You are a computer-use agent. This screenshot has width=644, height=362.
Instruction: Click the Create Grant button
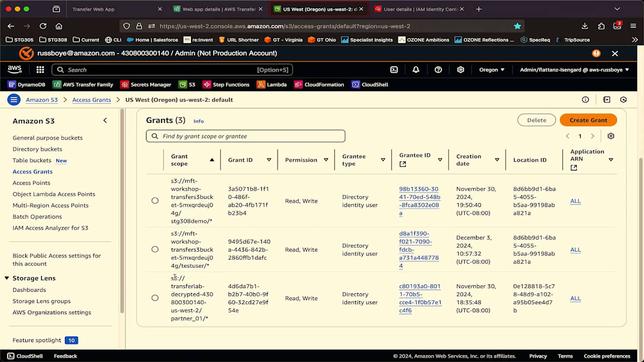tap(588, 120)
